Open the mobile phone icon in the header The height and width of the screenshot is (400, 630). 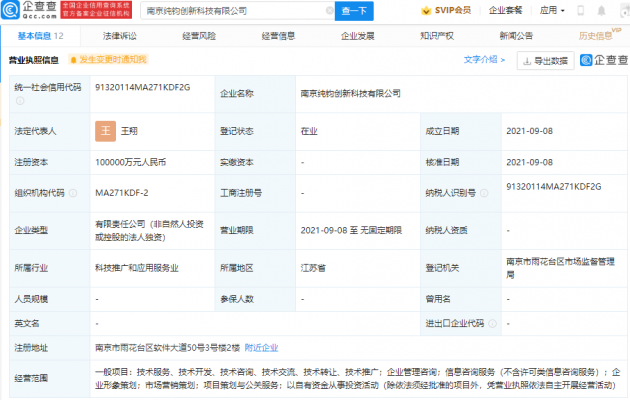pyautogui.click(x=580, y=11)
